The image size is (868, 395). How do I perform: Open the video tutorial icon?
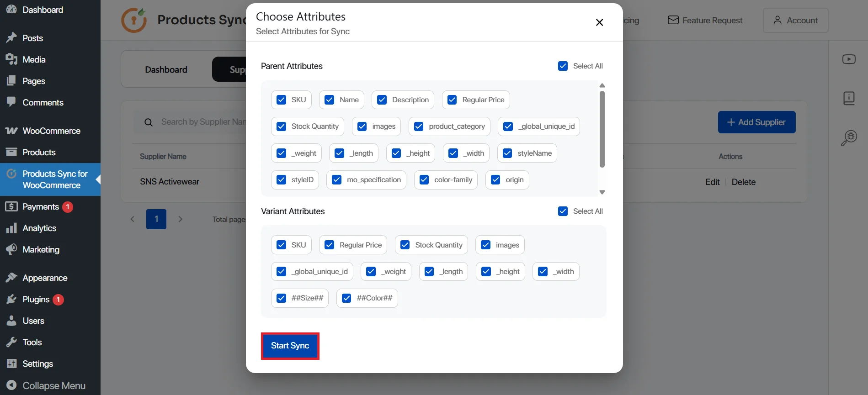[849, 59]
